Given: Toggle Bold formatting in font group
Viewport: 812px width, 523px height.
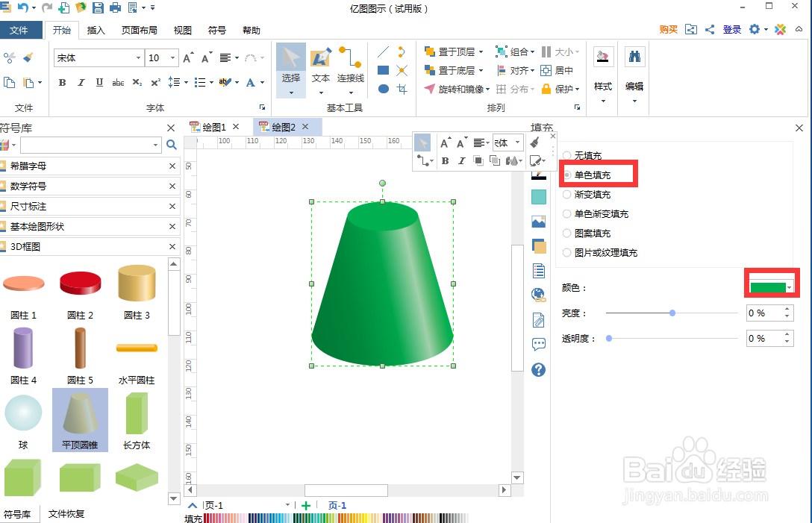Looking at the screenshot, I should point(62,82).
